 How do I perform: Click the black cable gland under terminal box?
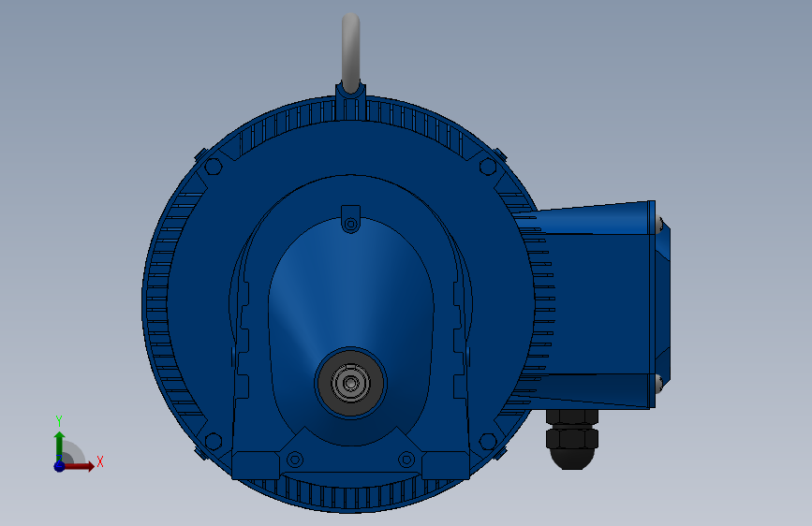pos(572,439)
